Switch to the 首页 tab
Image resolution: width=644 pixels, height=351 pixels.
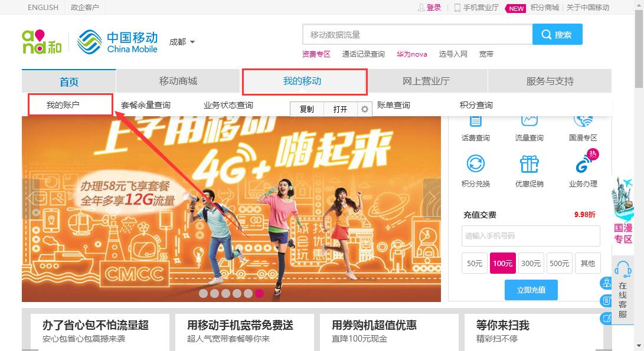(x=69, y=81)
